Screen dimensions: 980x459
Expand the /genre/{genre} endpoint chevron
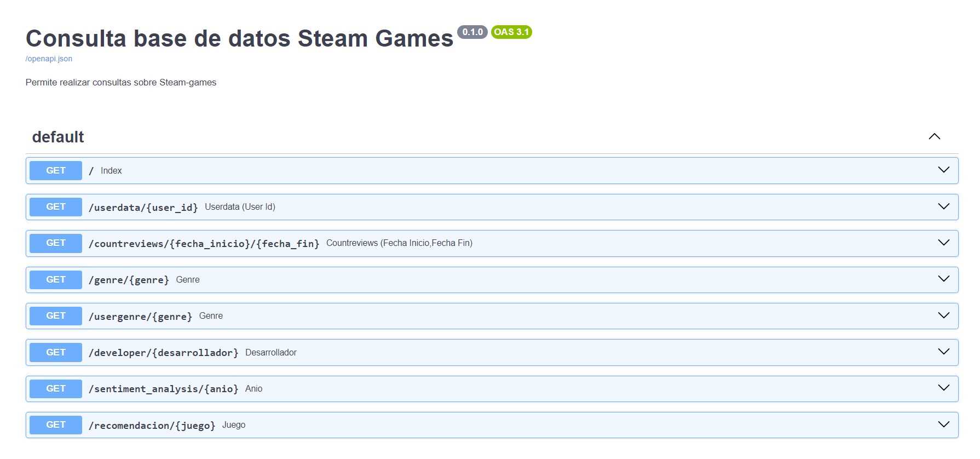pos(943,279)
